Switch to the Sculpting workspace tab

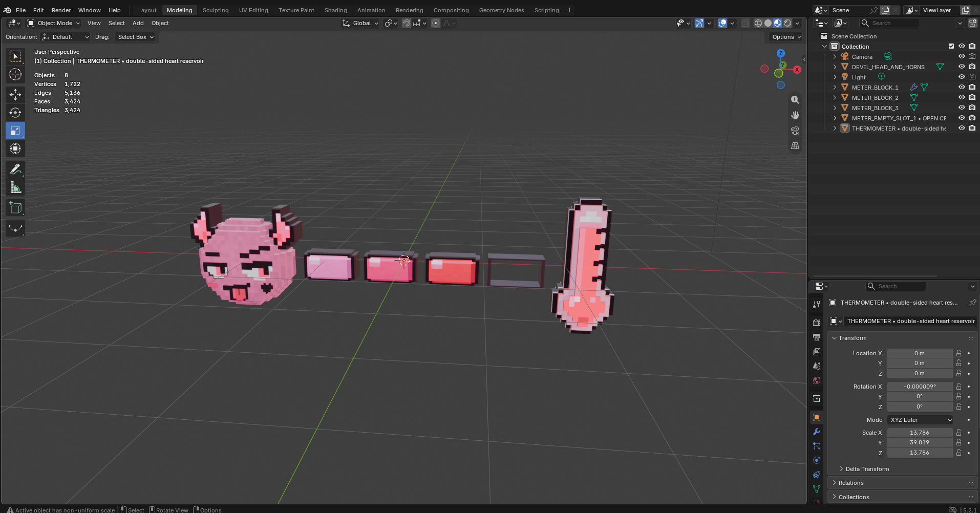[216, 10]
